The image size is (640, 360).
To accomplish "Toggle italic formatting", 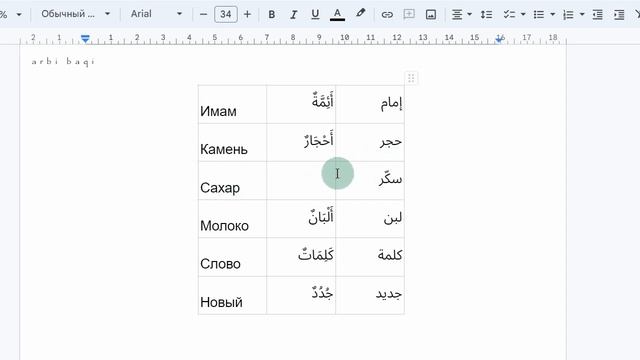I will (293, 15).
